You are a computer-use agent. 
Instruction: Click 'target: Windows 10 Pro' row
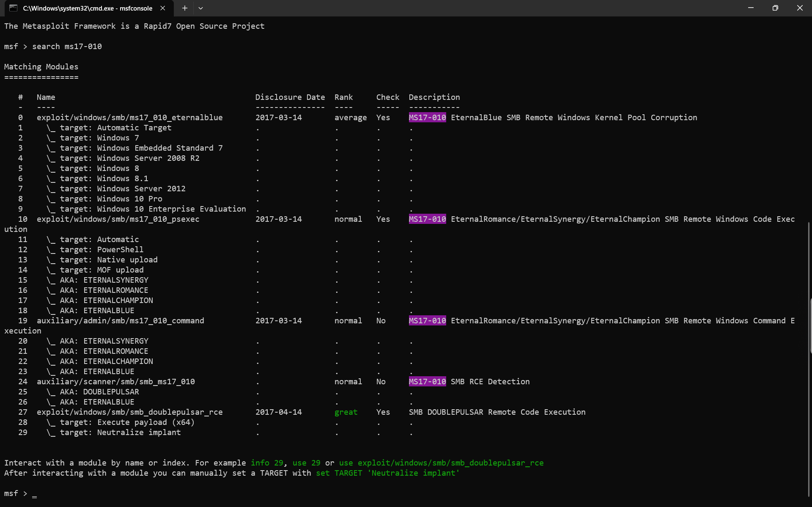(x=104, y=199)
